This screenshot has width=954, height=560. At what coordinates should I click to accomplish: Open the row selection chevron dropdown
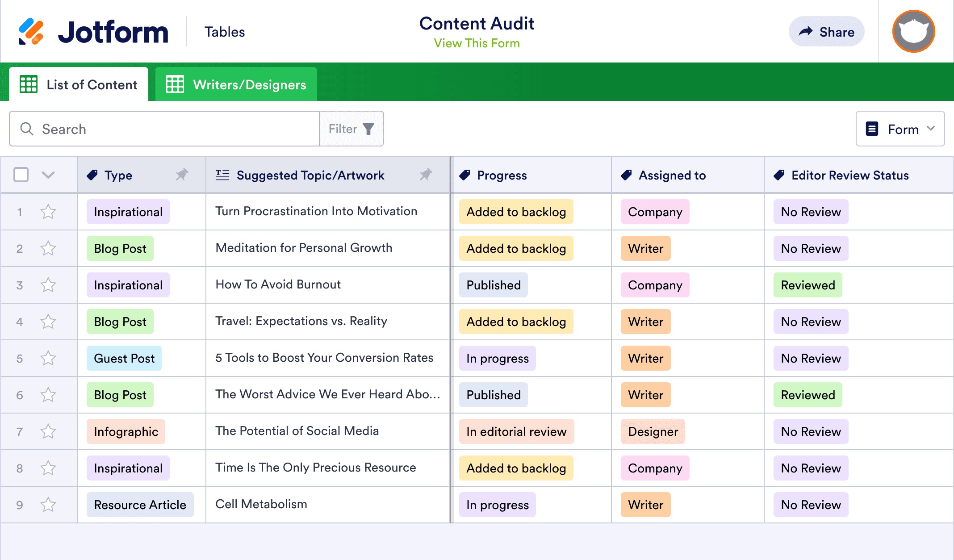(48, 175)
